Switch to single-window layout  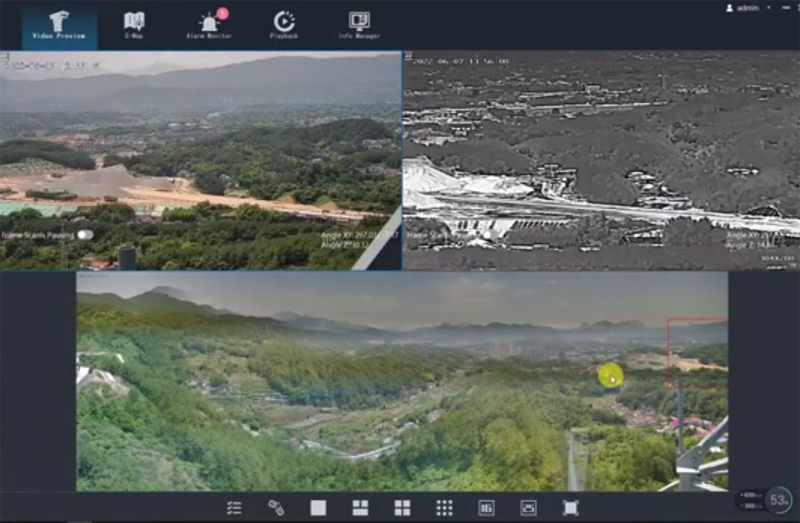[x=318, y=508]
